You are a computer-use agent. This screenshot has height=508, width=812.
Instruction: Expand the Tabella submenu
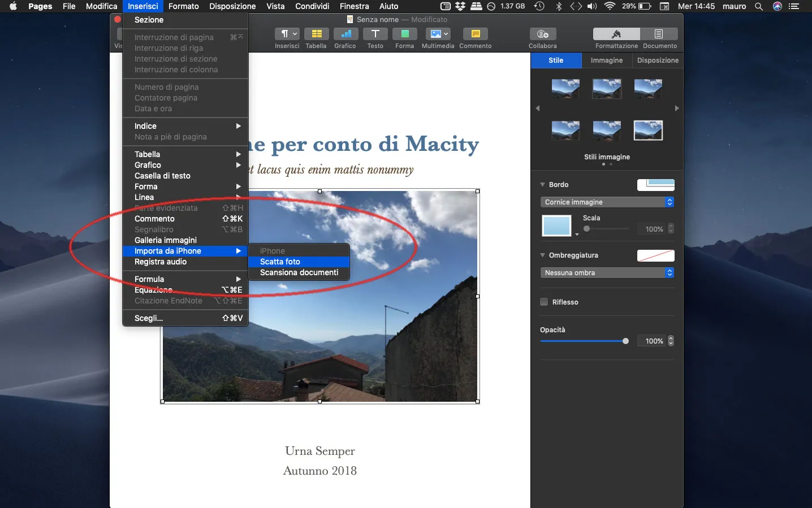tap(185, 154)
